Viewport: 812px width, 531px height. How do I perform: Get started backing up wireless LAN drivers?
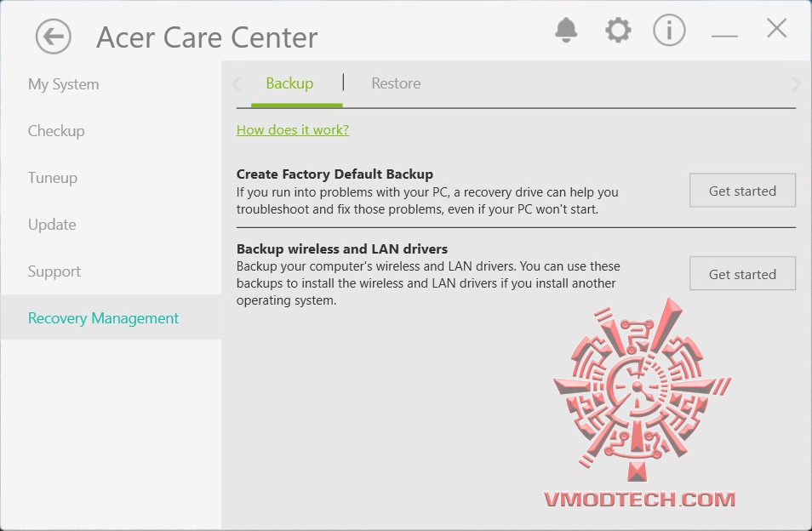click(742, 274)
